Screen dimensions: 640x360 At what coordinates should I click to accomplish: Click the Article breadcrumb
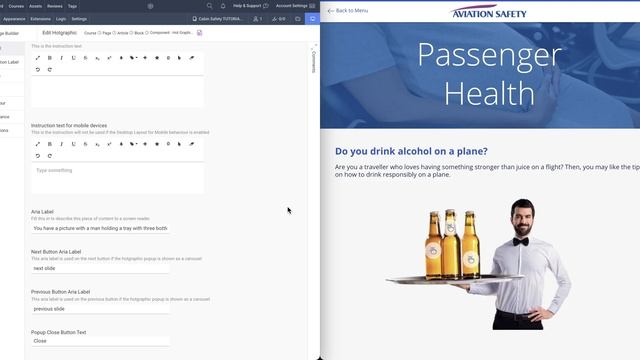click(122, 33)
